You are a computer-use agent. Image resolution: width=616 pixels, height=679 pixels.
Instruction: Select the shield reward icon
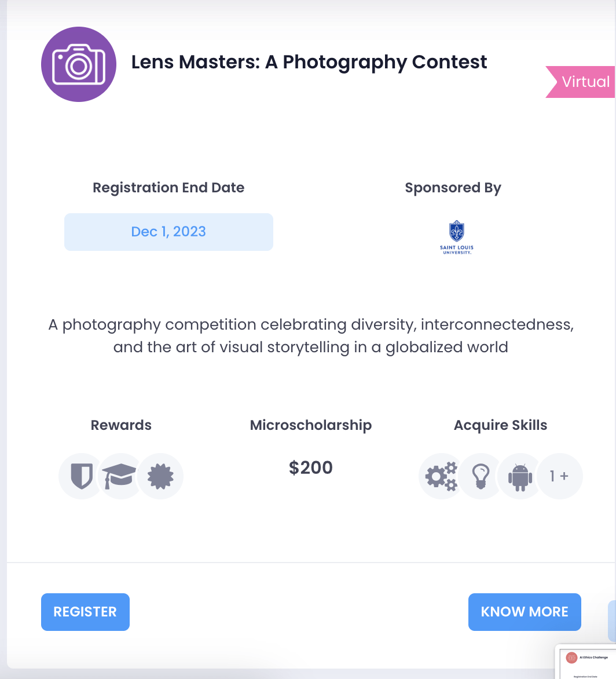coord(81,476)
